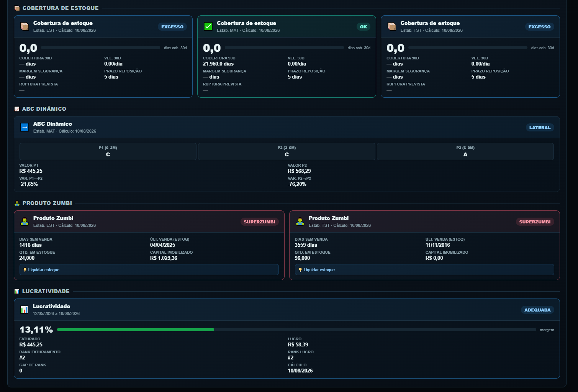
Task: Click the zombie icon on EST Produto Zumbi card
Action: tap(25, 221)
